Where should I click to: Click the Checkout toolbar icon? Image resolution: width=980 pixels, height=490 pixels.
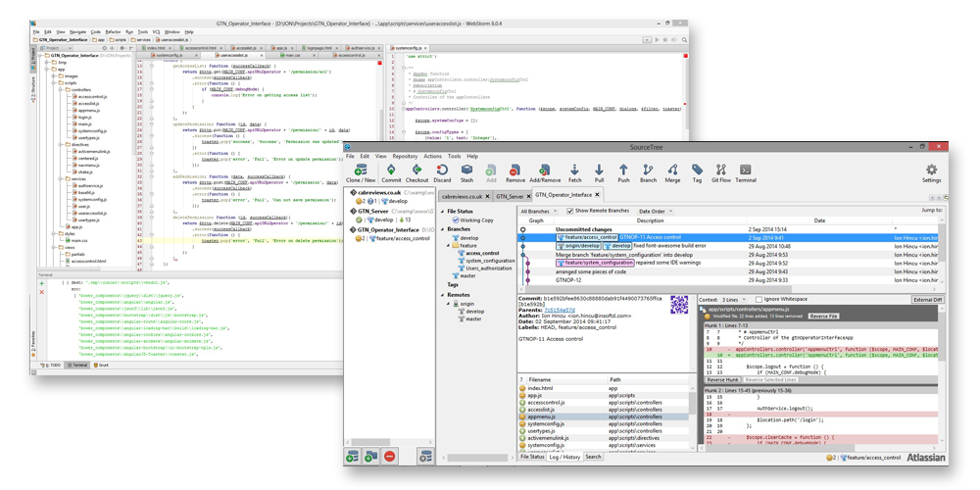pyautogui.click(x=416, y=173)
